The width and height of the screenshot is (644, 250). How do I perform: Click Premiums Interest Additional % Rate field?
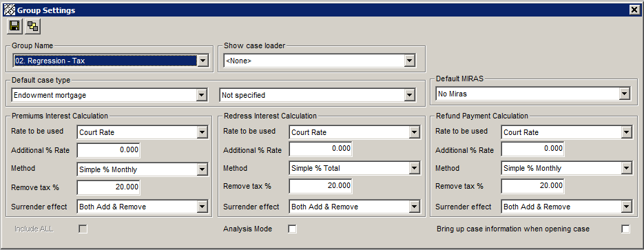(x=108, y=150)
